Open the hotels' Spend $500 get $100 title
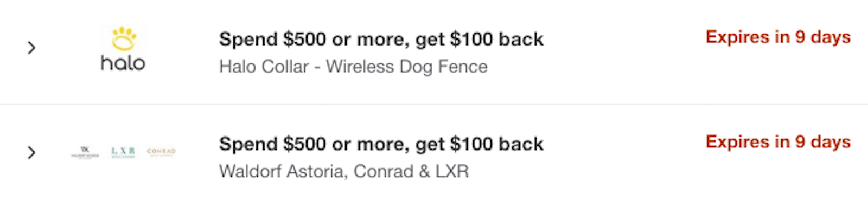Viewport: 868px width, 207px height. coord(381,144)
